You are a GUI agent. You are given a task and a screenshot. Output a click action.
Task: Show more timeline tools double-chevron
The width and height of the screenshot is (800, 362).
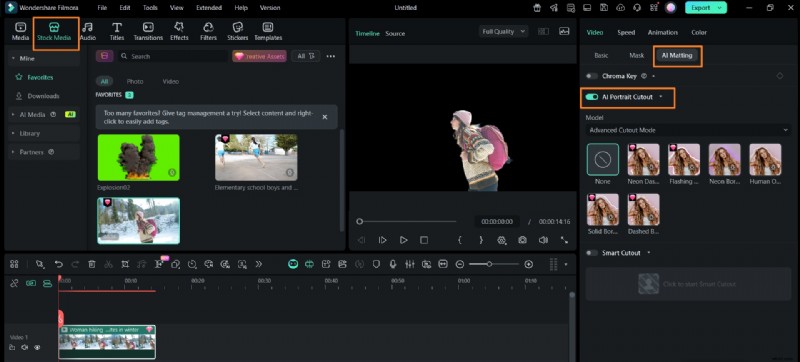[x=259, y=264]
